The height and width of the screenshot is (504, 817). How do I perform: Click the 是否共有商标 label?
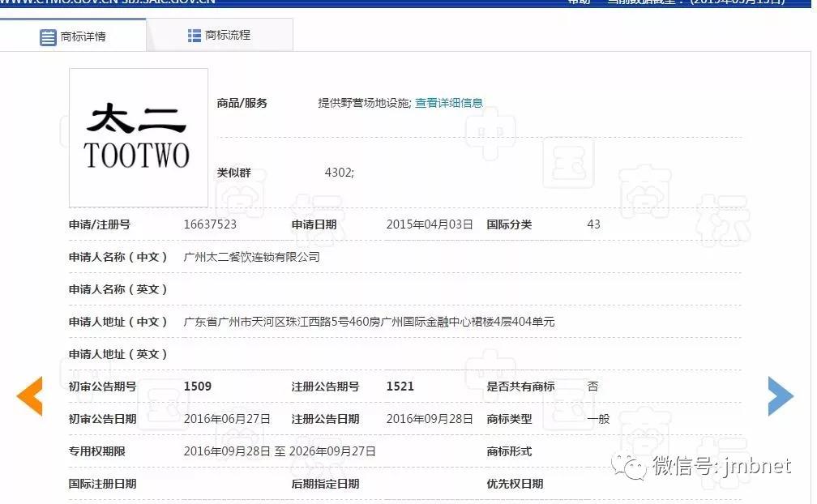520,387
